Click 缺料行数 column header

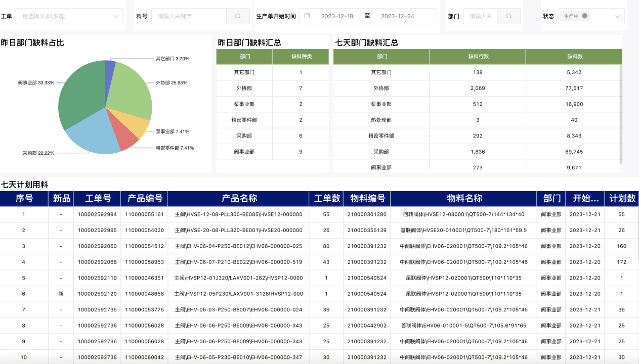(x=478, y=57)
